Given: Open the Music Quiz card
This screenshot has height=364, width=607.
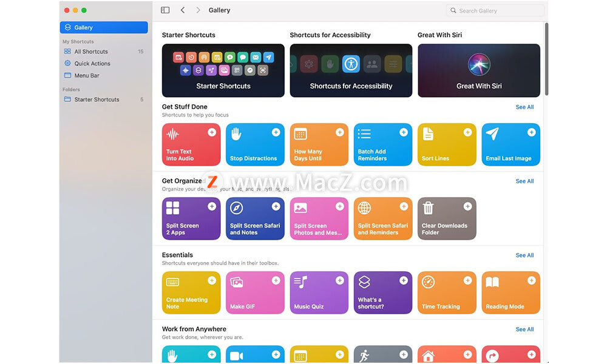Looking at the screenshot, I should [x=319, y=292].
